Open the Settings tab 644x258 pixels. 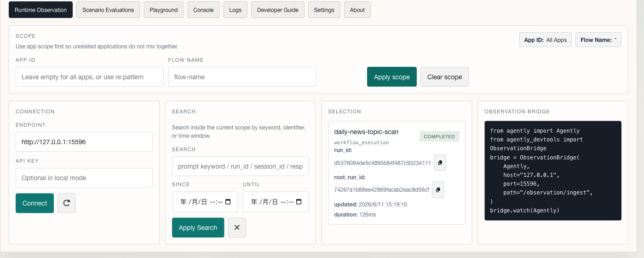(x=324, y=10)
